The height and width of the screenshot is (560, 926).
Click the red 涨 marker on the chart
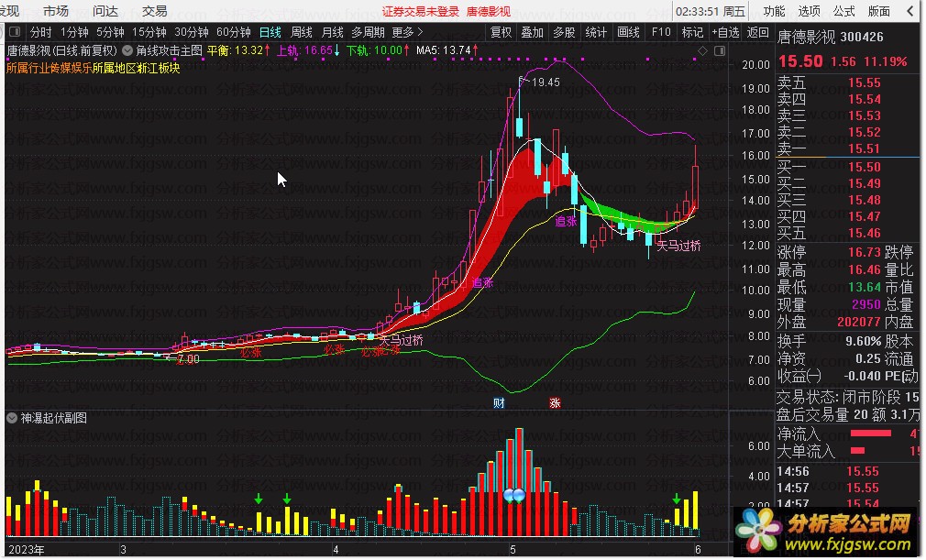coord(555,403)
